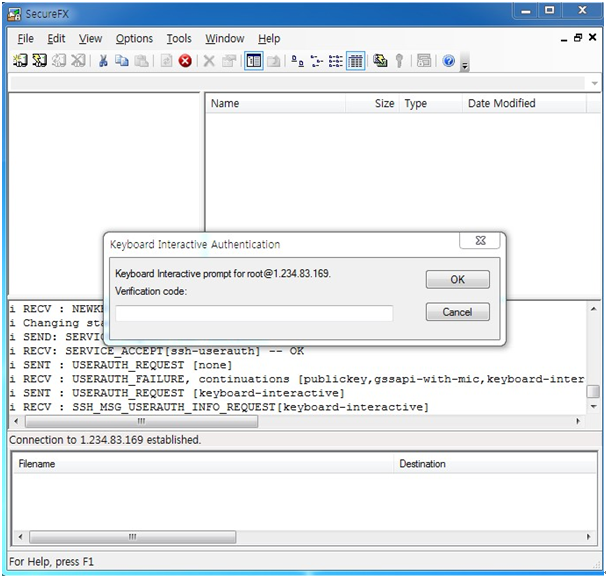Close the inner document window
This screenshot has width=606, height=579.
click(x=592, y=37)
